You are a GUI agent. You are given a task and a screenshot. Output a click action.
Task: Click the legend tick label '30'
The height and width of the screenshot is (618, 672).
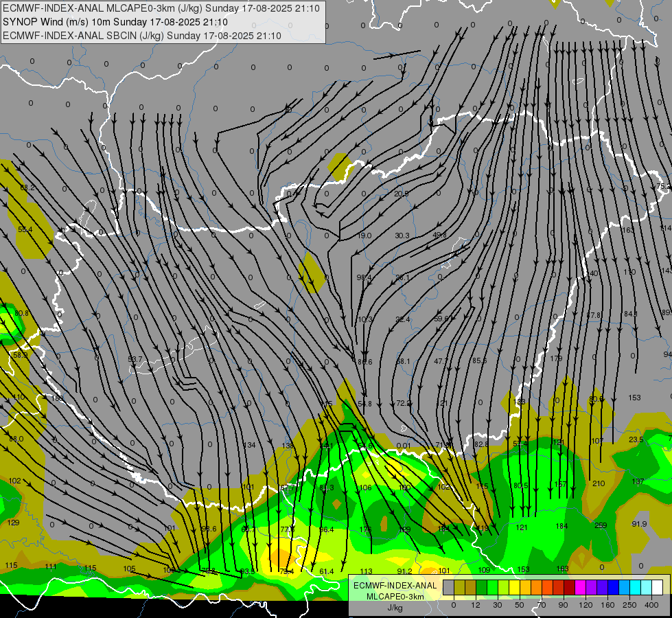[x=498, y=605]
